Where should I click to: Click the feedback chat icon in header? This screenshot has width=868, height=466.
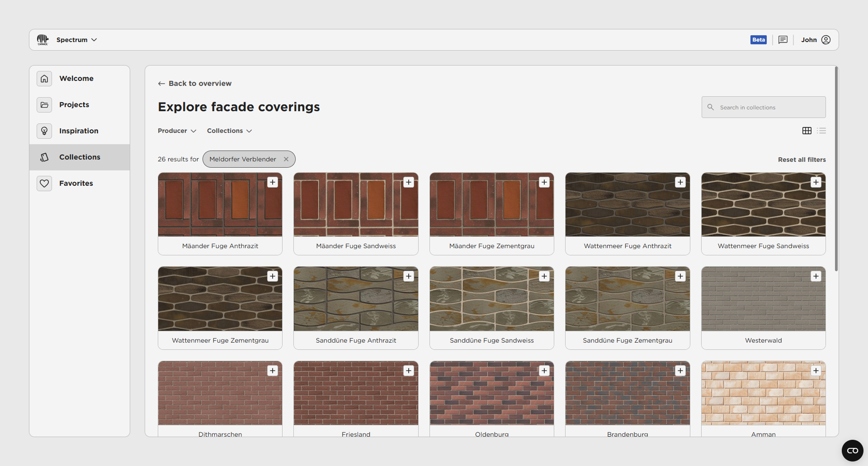(783, 40)
